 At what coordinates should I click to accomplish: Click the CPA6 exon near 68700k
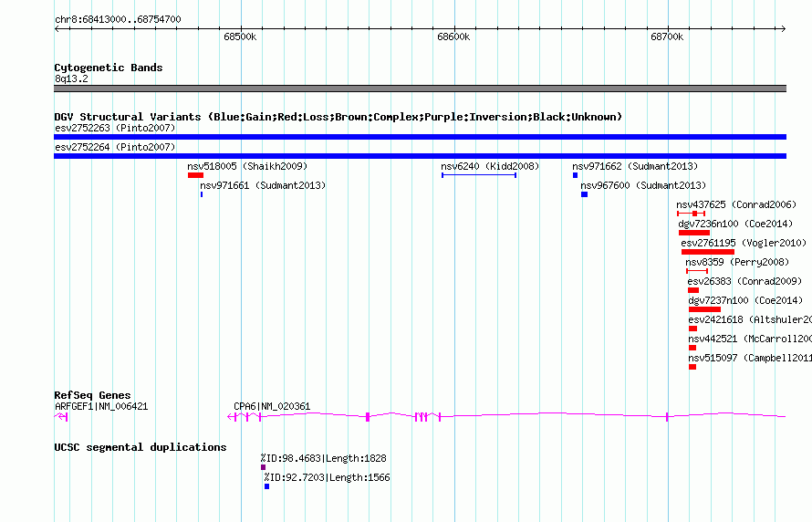(x=667, y=417)
